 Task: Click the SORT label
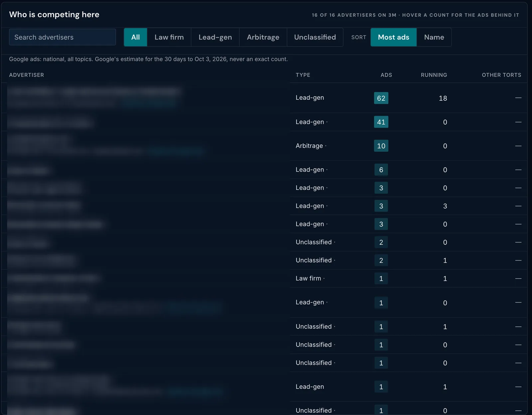click(x=359, y=37)
